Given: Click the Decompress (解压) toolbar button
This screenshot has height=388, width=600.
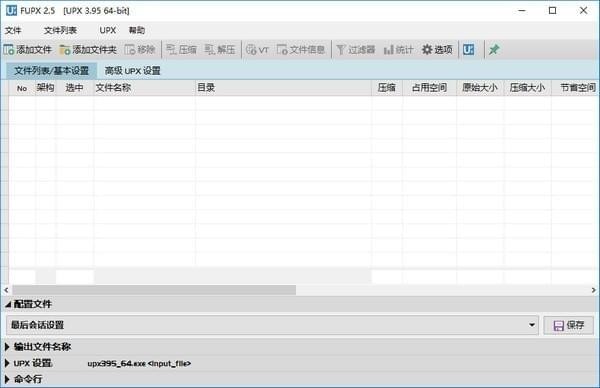Looking at the screenshot, I should [220, 49].
